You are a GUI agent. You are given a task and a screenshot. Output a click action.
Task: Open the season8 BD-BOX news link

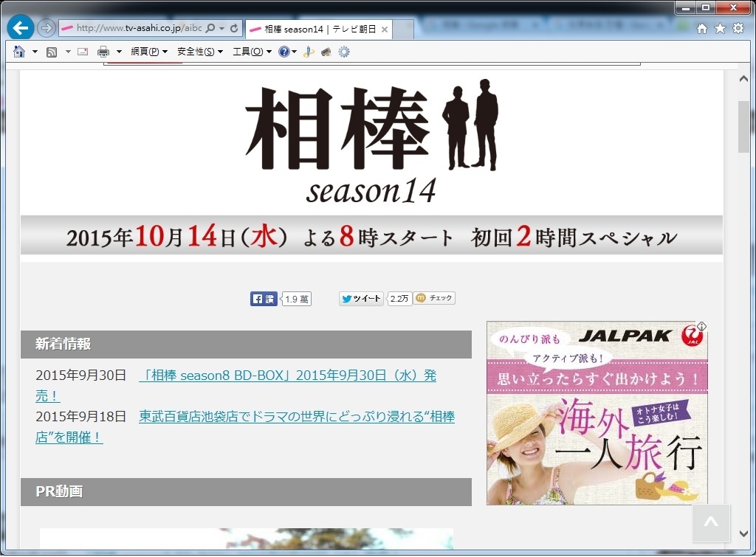coord(287,376)
